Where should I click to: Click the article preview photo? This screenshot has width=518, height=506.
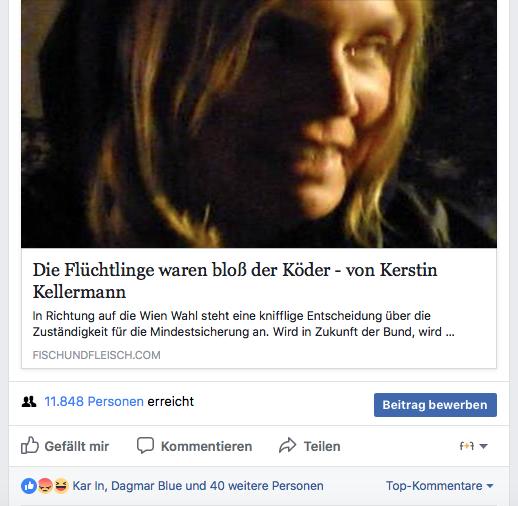pos(259,124)
